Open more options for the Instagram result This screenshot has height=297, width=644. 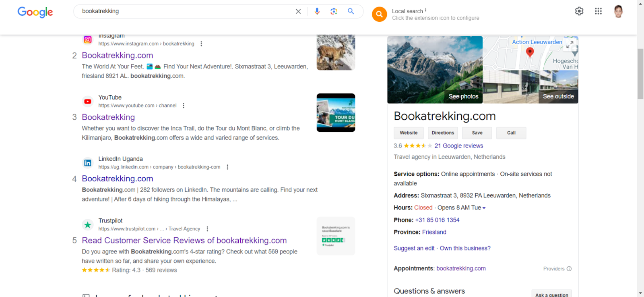pyautogui.click(x=201, y=44)
